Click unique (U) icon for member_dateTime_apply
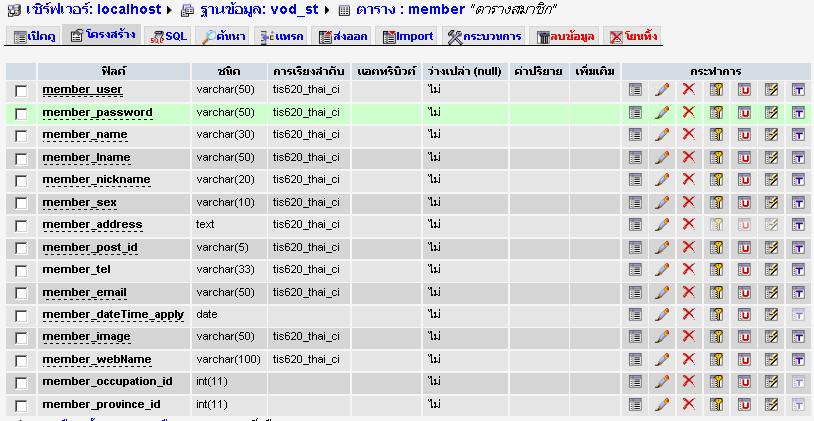This screenshot has height=421, width=814. coord(744,315)
